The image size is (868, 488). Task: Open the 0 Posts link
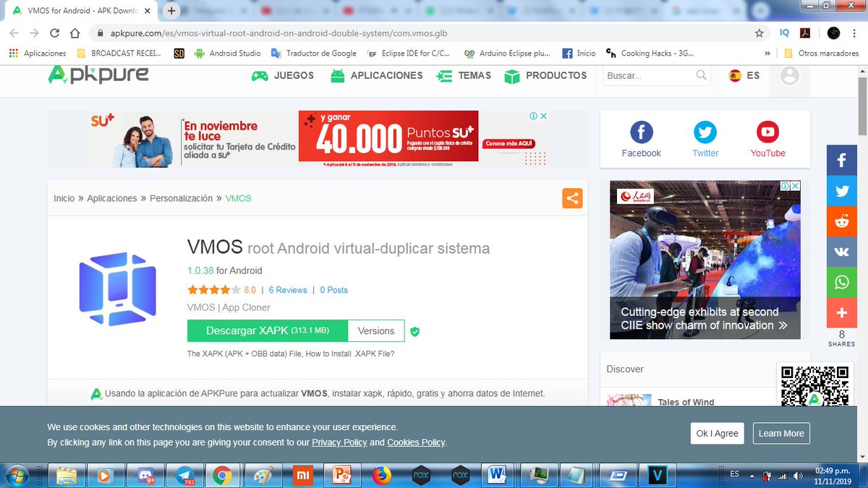tap(334, 290)
